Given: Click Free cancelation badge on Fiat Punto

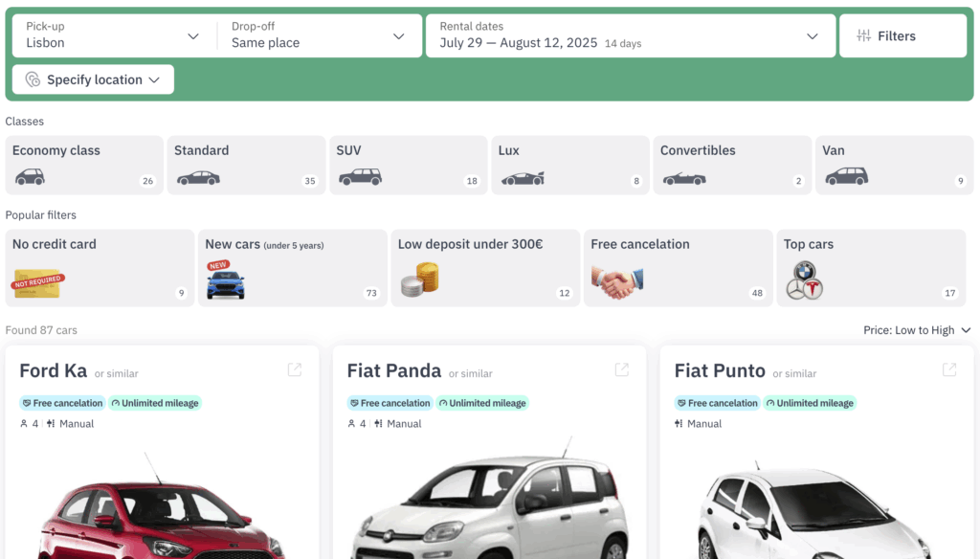Looking at the screenshot, I should click(717, 403).
